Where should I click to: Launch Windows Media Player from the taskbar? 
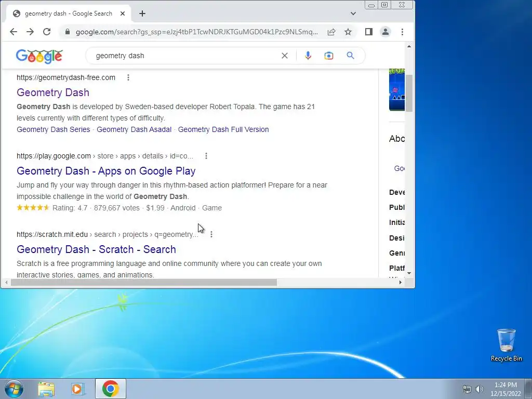click(78, 389)
